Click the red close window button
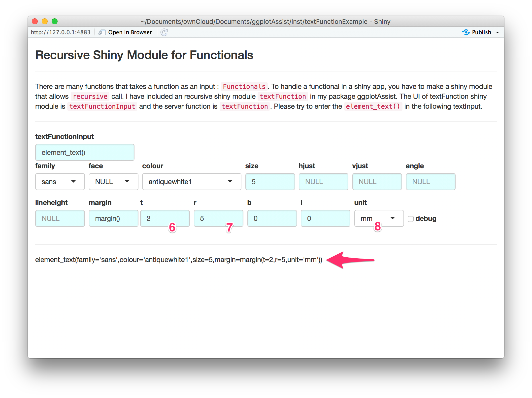The image size is (532, 398). coord(35,22)
